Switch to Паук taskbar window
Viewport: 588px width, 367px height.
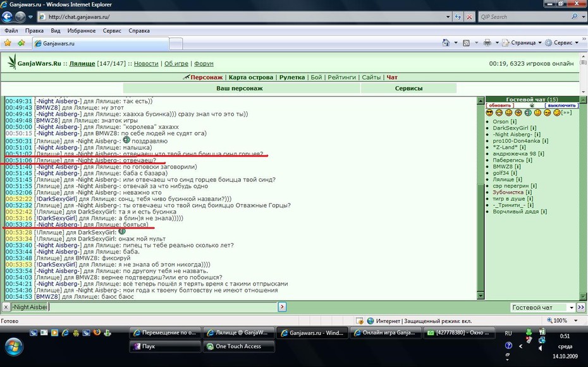(166, 346)
